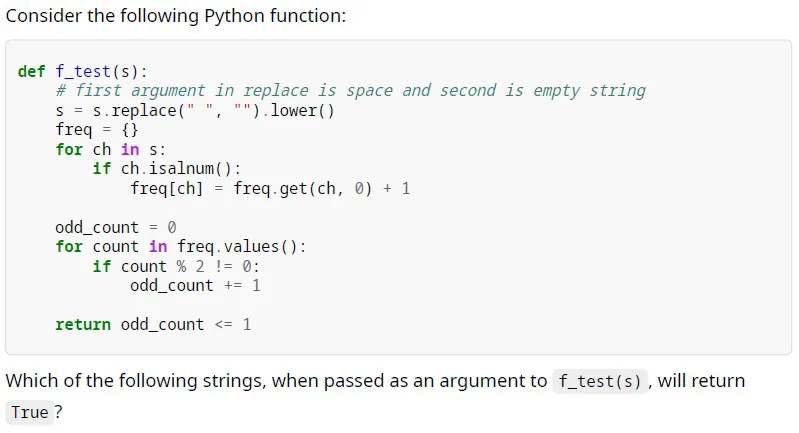Image resolution: width=799 pixels, height=433 pixels.
Task: Click the 'odd_count = 0' line
Action: (116, 227)
